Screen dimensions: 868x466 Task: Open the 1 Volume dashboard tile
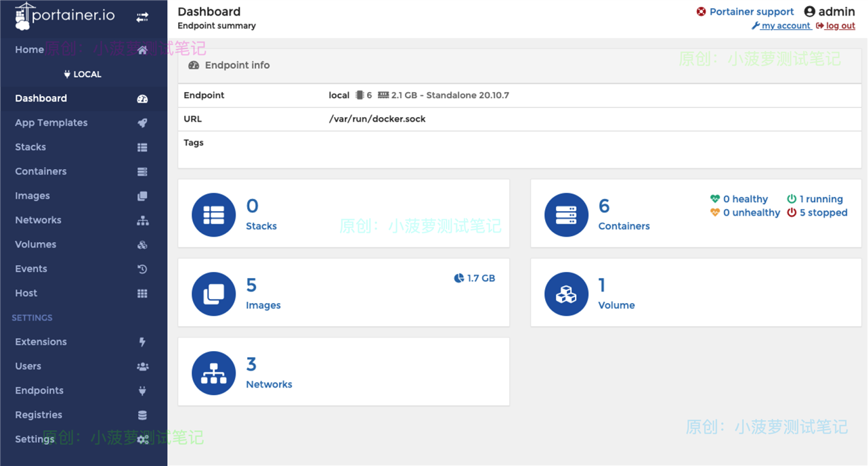696,293
